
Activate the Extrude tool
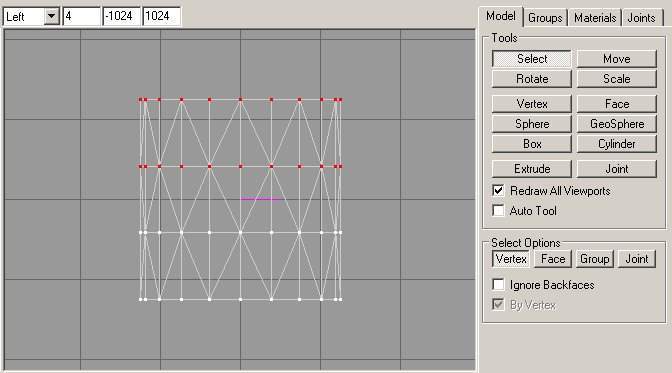point(531,169)
